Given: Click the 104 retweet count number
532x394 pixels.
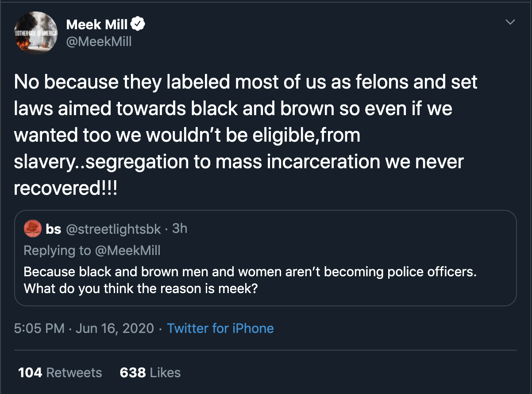Looking at the screenshot, I should (30, 373).
